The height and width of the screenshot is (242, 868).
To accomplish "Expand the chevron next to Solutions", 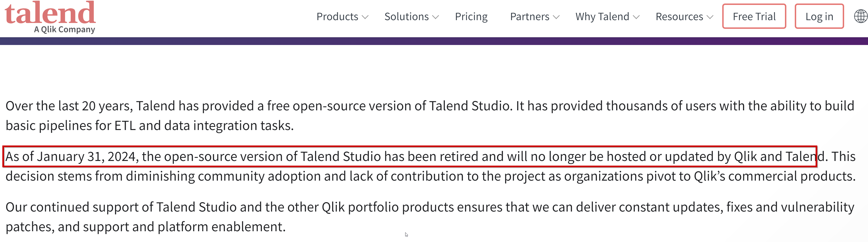I will coord(436,17).
